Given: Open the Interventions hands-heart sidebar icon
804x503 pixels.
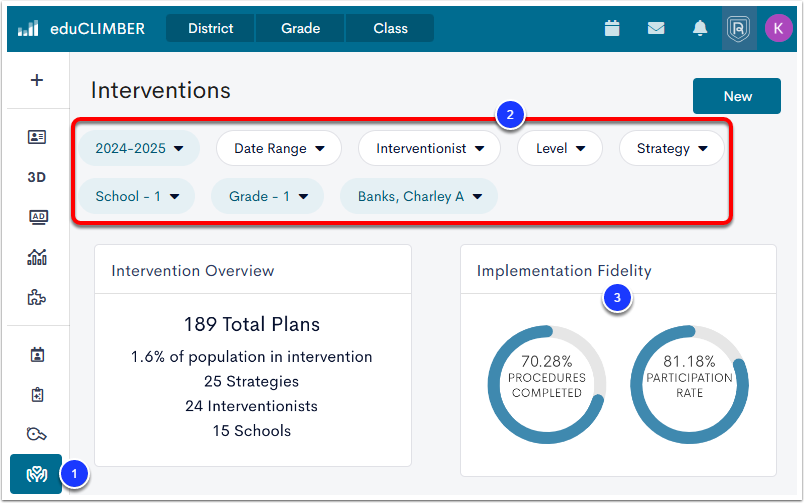Looking at the screenshot, I should click(36, 474).
